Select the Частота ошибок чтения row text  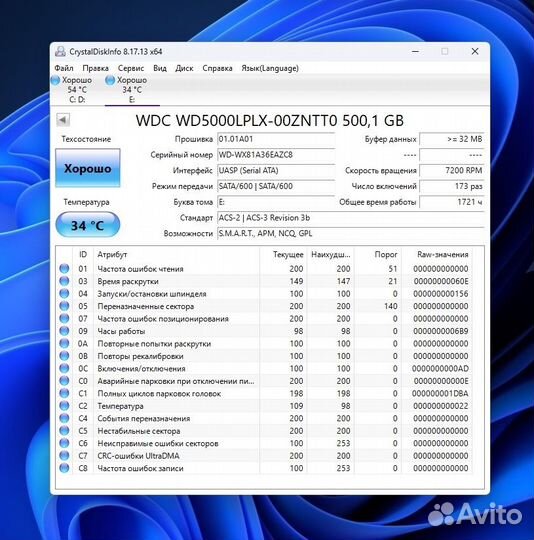click(x=140, y=269)
